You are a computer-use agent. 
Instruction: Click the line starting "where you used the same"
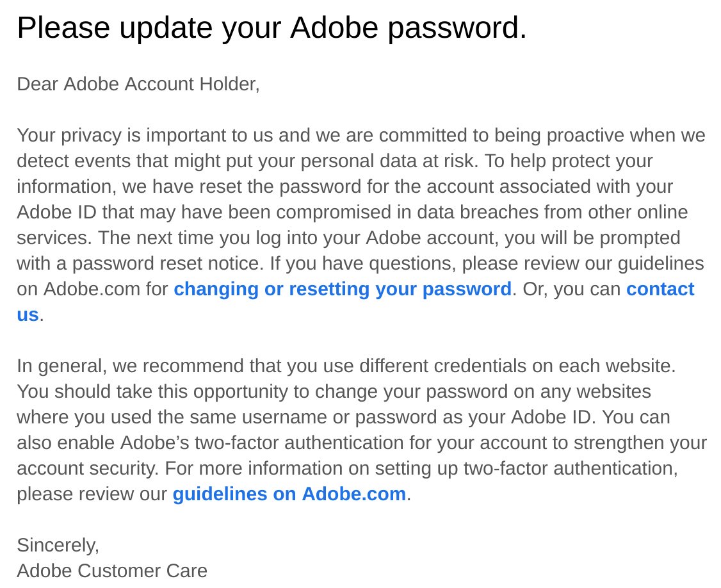pos(343,418)
